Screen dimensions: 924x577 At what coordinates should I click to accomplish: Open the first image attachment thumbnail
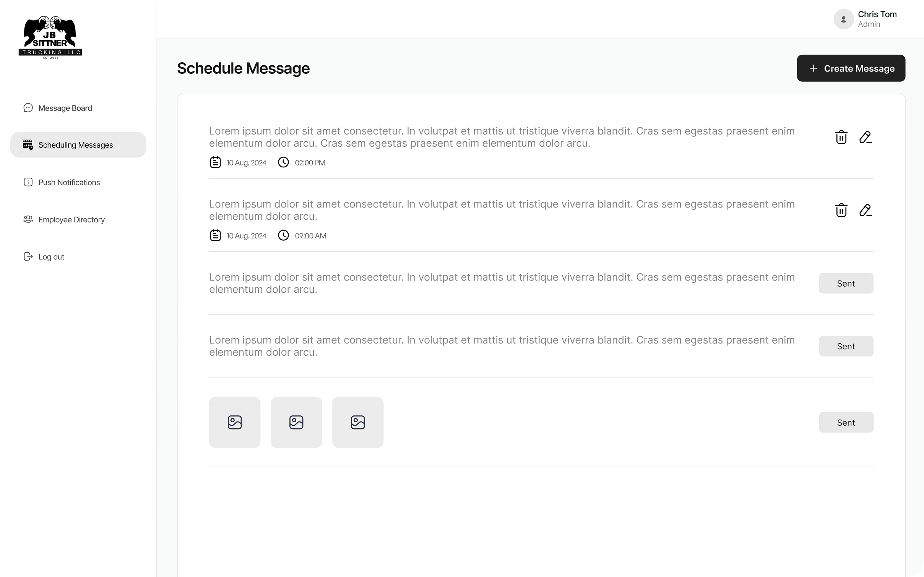(235, 422)
